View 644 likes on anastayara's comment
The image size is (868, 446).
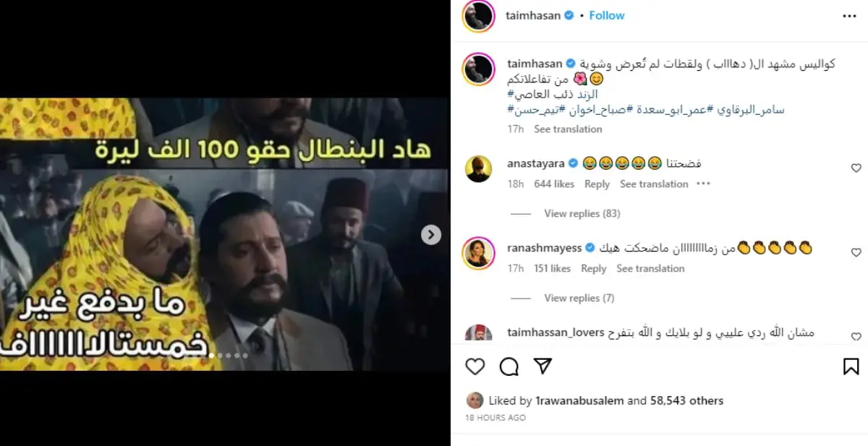pos(554,184)
